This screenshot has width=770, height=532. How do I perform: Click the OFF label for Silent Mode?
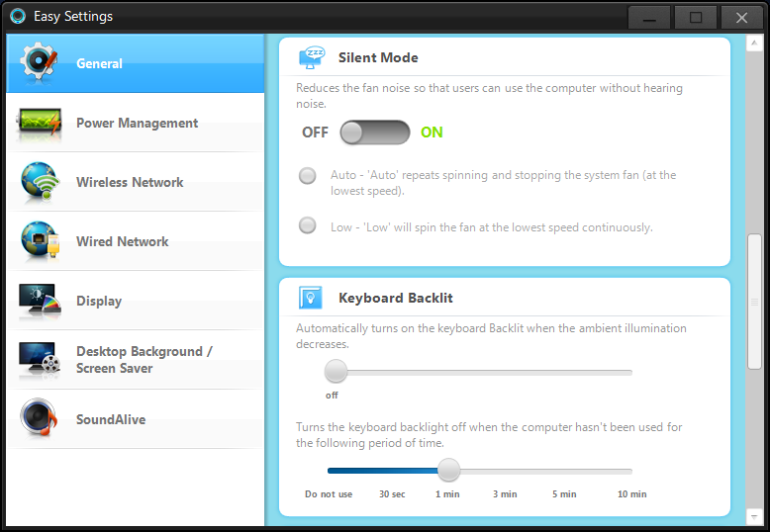click(x=315, y=133)
